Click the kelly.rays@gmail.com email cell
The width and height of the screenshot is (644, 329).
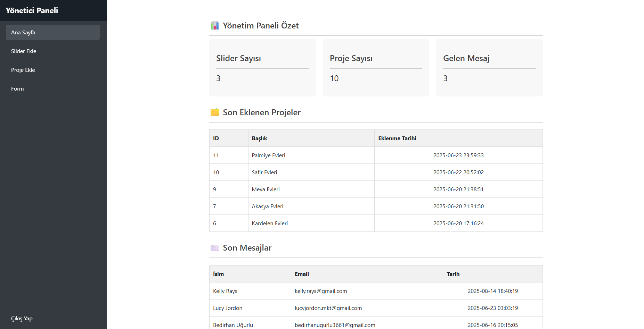[x=321, y=291]
